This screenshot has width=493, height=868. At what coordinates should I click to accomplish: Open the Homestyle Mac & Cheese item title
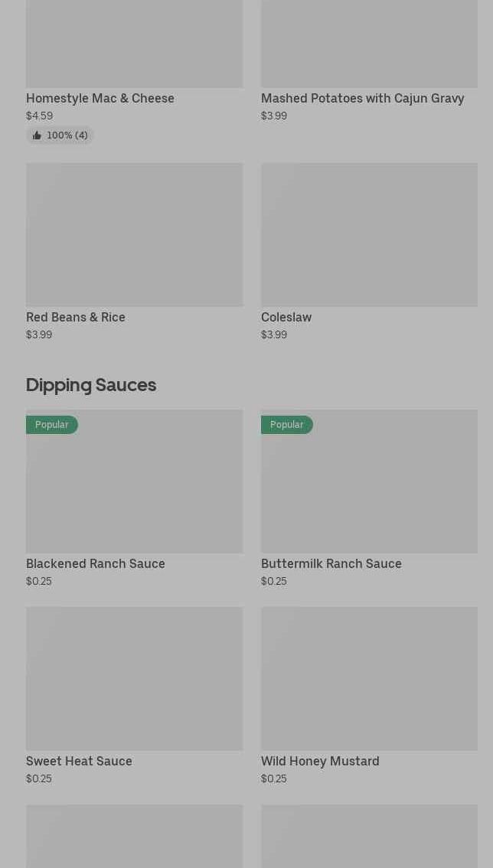pyautogui.click(x=100, y=98)
